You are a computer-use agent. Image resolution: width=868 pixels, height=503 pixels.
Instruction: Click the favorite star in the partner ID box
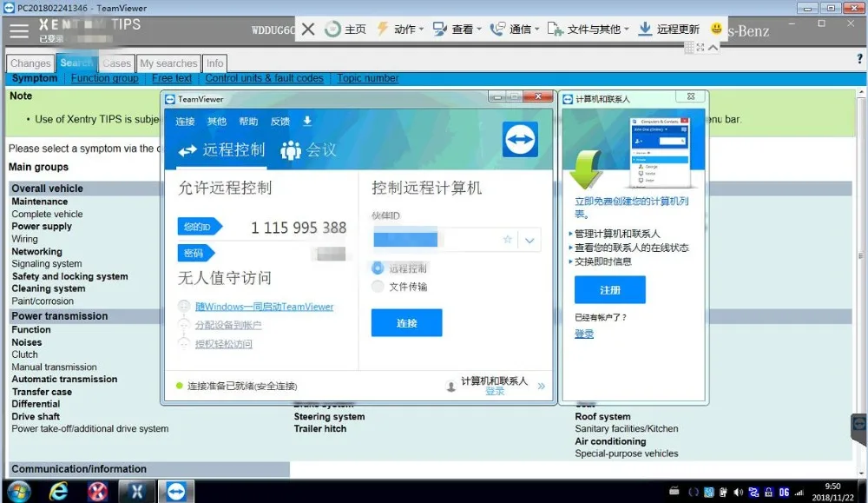tap(507, 239)
